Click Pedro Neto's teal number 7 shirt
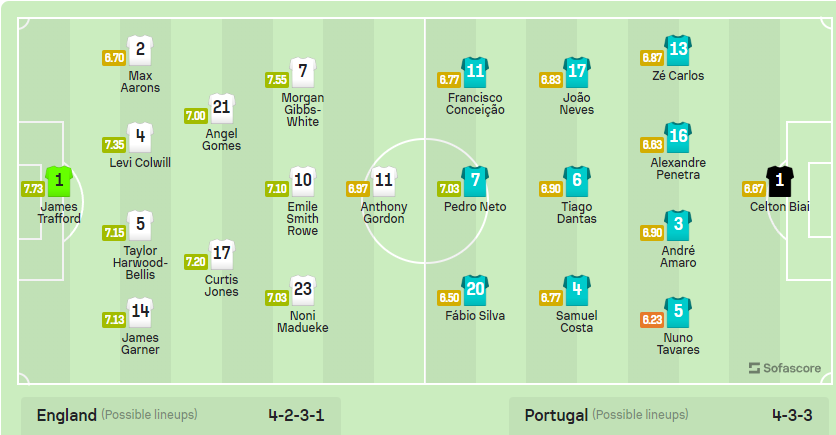Image resolution: width=836 pixels, height=435 pixels. point(475,182)
